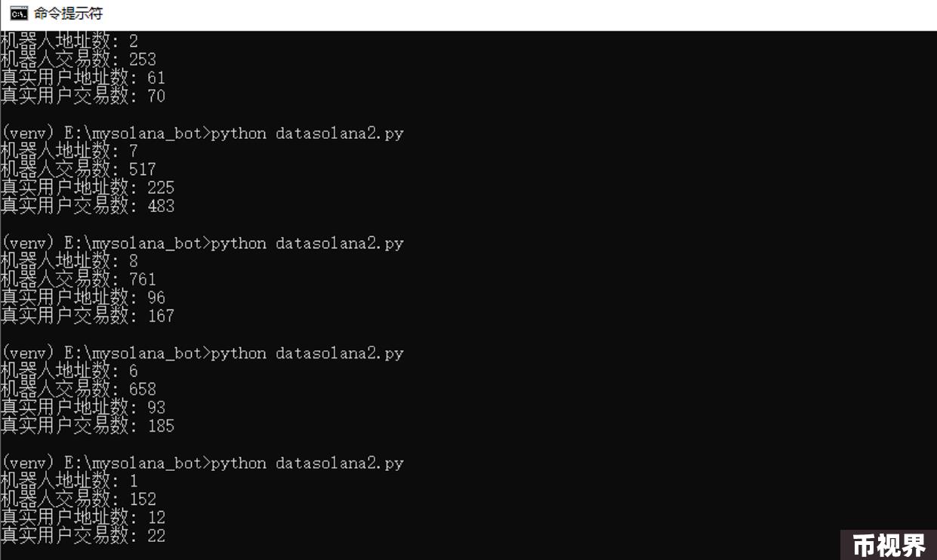
Task: Click the line 真实用户地址数: 225
Action: (88, 188)
